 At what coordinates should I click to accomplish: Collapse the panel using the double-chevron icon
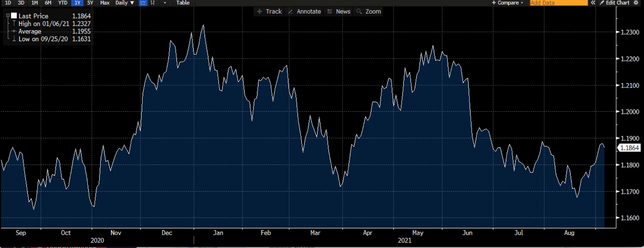coord(593,3)
